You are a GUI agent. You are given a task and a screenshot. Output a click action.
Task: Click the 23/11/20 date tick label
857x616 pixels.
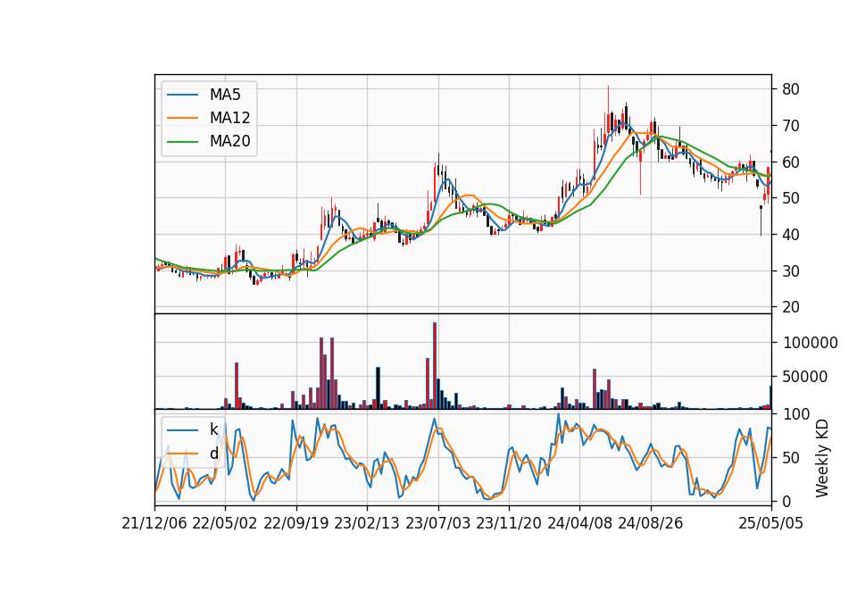(x=509, y=523)
